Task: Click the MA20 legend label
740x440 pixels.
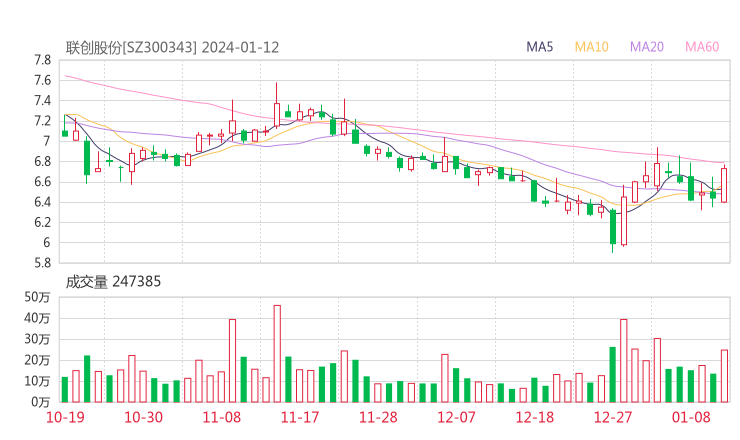Action: click(647, 47)
